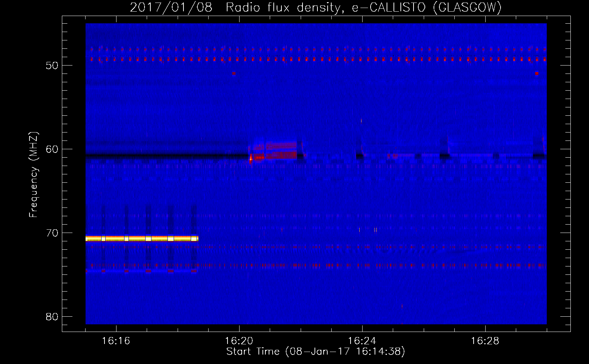Click the 50 frequency tick label
Viewport: 589px width, 364px height.
[x=52, y=66]
